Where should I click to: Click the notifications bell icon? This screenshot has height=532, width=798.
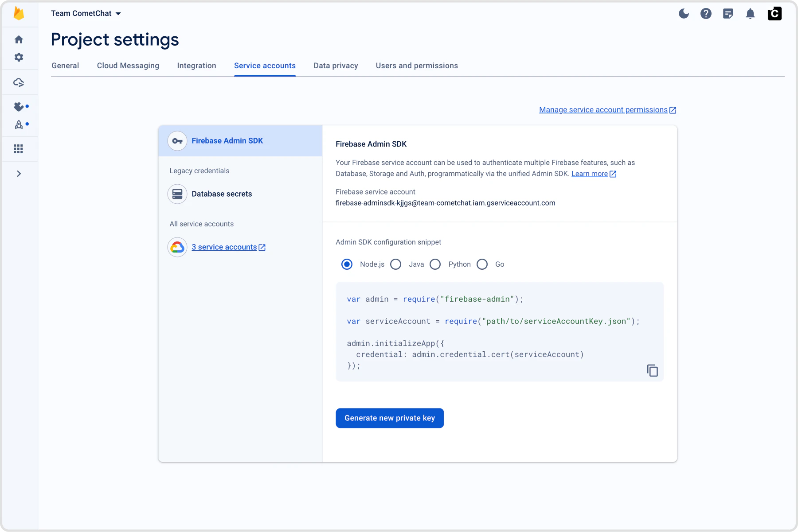tap(750, 14)
